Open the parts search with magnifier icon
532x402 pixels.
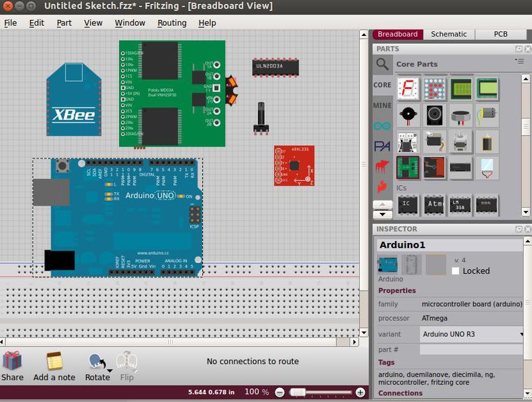(x=382, y=64)
